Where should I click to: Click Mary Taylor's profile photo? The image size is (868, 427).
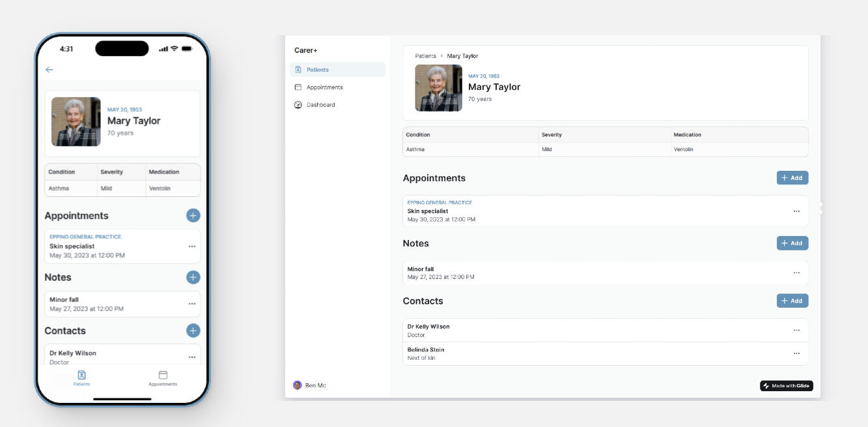click(x=438, y=88)
